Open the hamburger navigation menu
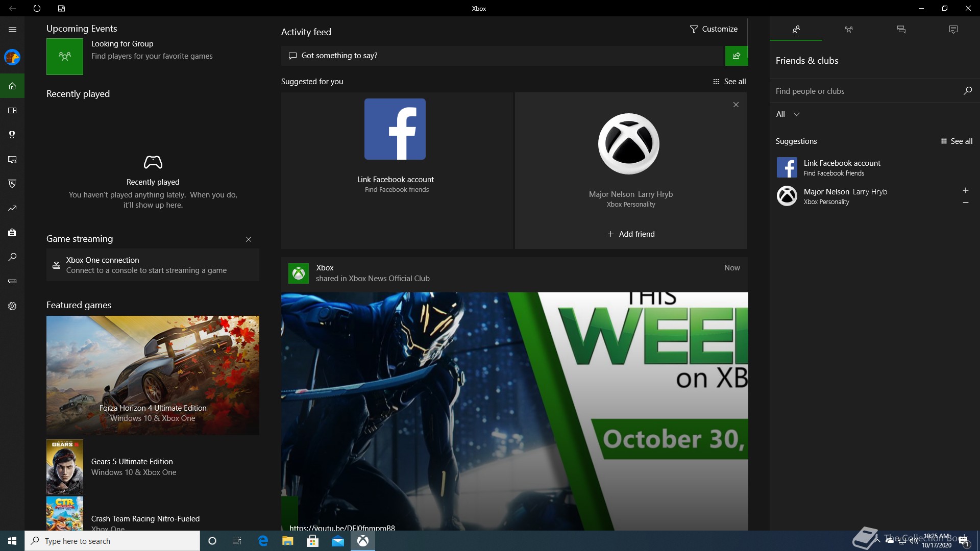Image resolution: width=980 pixels, height=551 pixels. (x=12, y=30)
